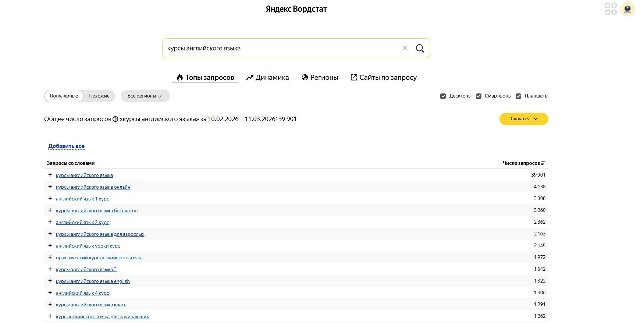The image size is (644, 323).
Task: Open the user profile avatar
Action: click(x=627, y=9)
